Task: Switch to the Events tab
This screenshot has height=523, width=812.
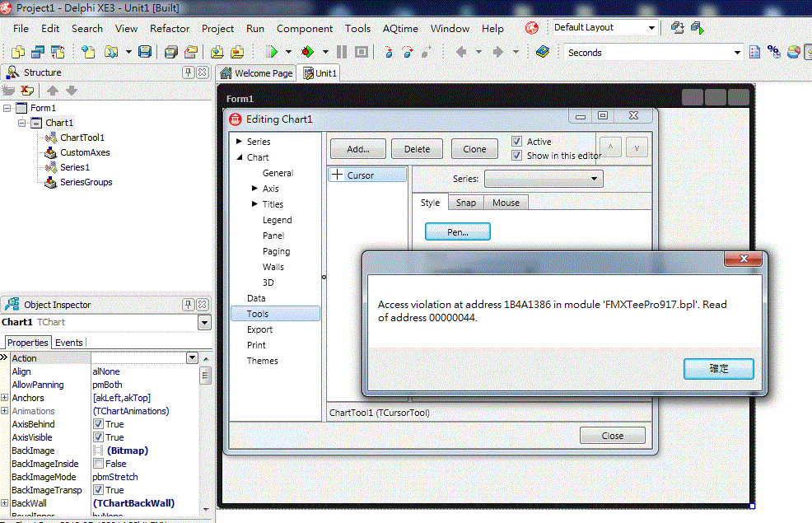Action: tap(69, 343)
